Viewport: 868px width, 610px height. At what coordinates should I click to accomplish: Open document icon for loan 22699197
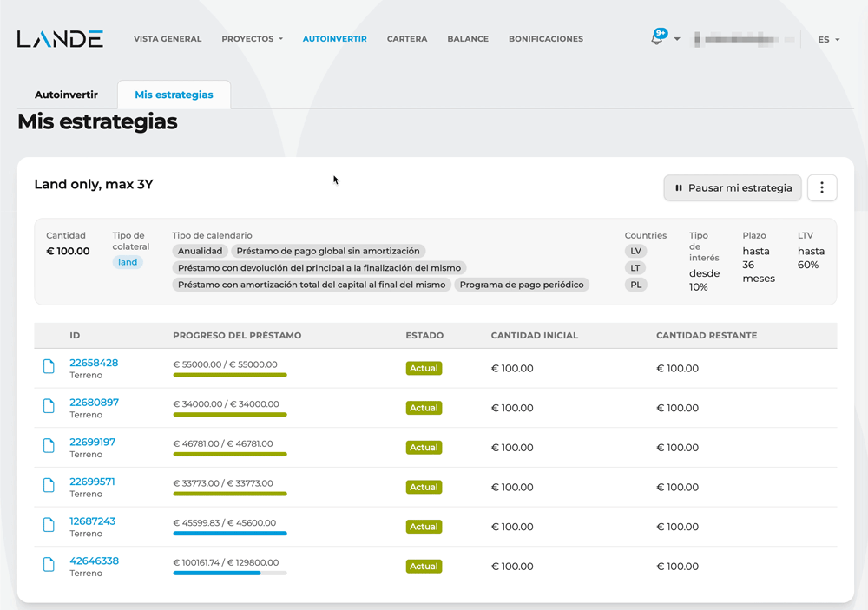(49, 446)
